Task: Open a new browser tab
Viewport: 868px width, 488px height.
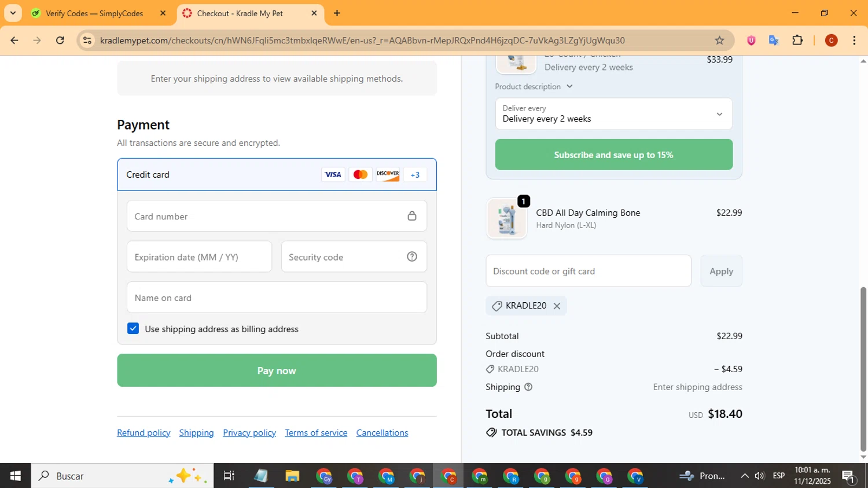Action: tap(337, 13)
